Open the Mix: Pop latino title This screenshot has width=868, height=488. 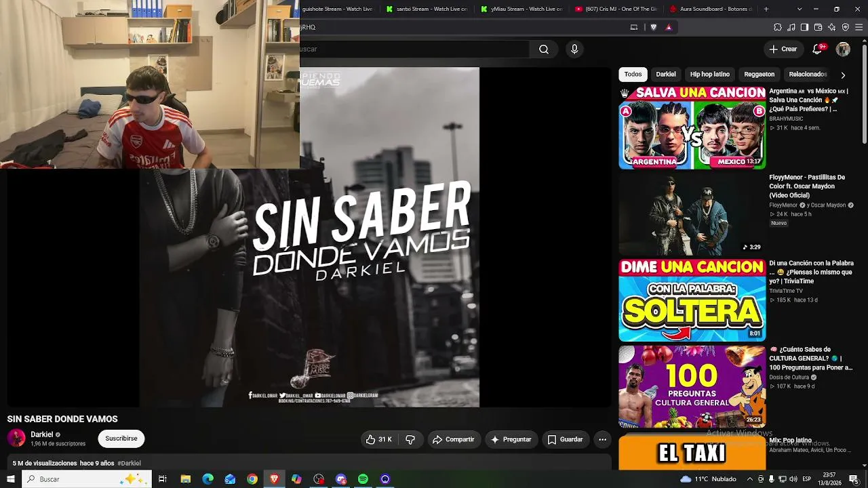[790, 441]
